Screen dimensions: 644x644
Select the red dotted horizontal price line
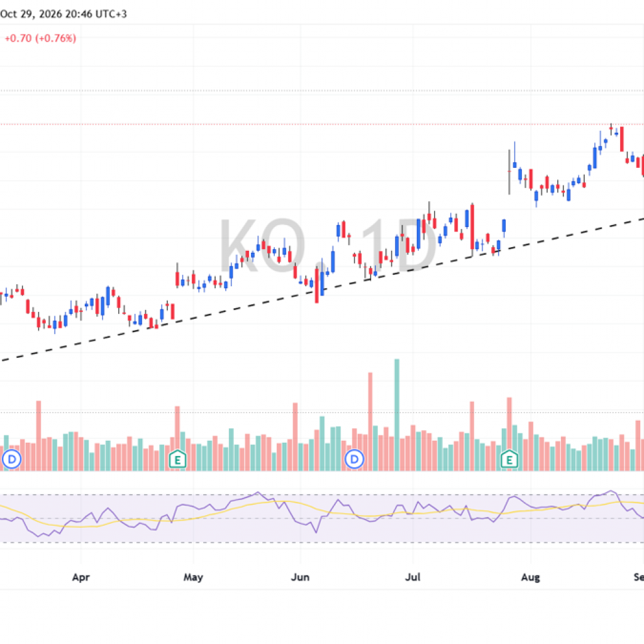coord(322,124)
